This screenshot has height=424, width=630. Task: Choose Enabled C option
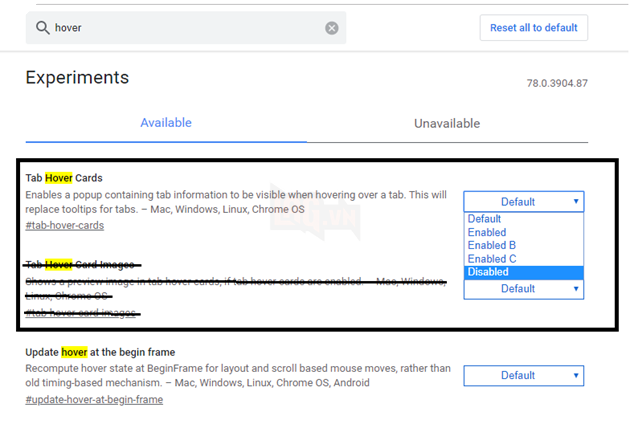click(x=523, y=259)
